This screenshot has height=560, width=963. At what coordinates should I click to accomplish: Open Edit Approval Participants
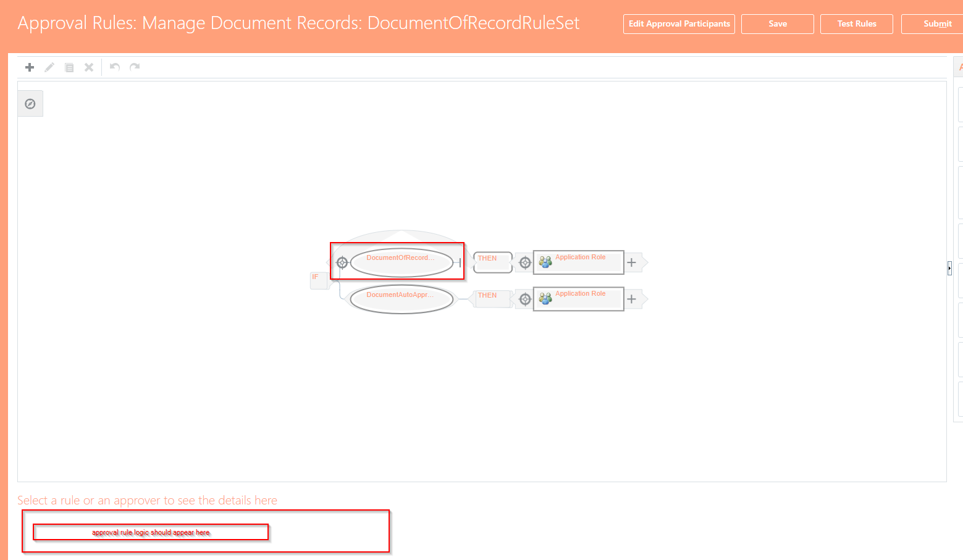[x=679, y=24]
